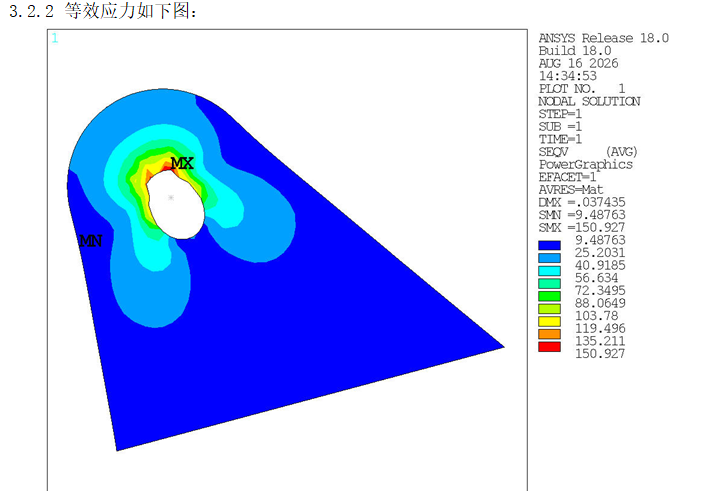This screenshot has width=714, height=491.
Task: Click the MN minimum stress marker
Action: [91, 240]
